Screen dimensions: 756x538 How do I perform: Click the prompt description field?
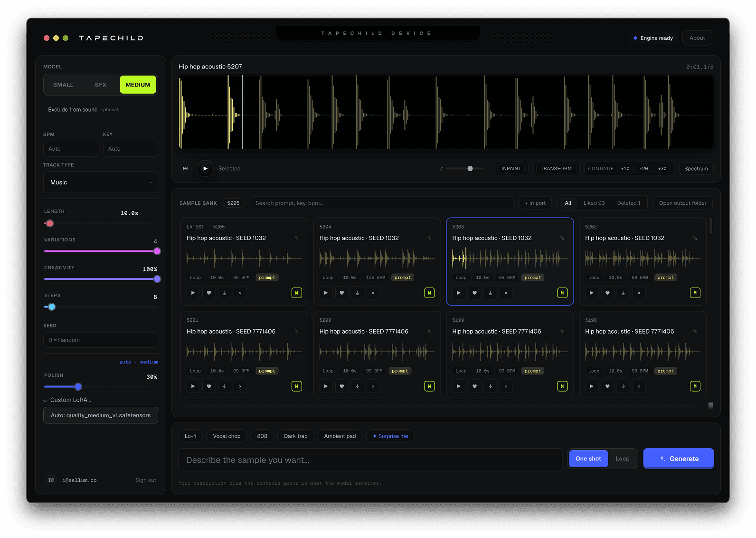click(x=370, y=460)
